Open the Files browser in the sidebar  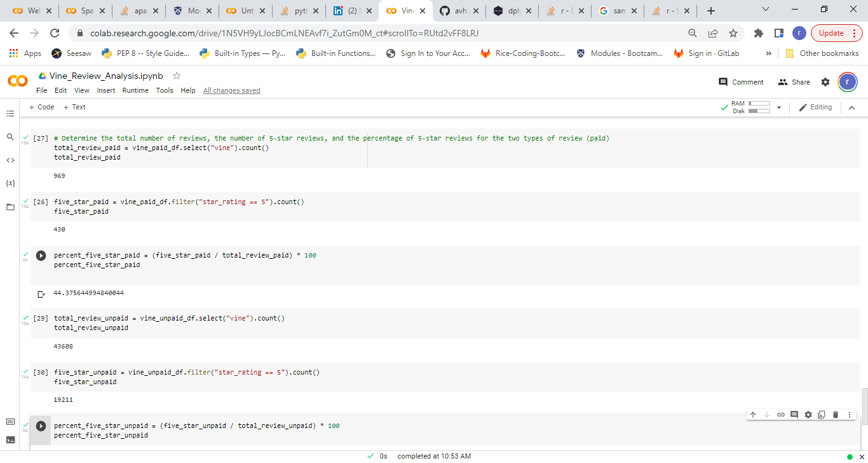coord(10,207)
